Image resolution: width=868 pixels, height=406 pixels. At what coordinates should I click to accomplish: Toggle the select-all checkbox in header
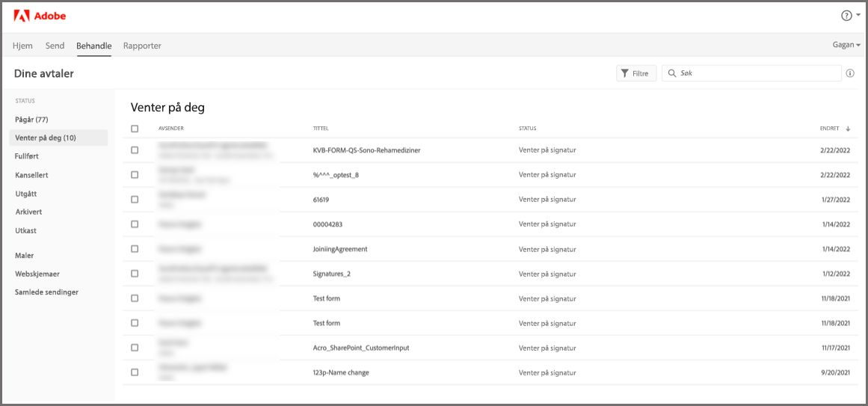click(x=135, y=129)
